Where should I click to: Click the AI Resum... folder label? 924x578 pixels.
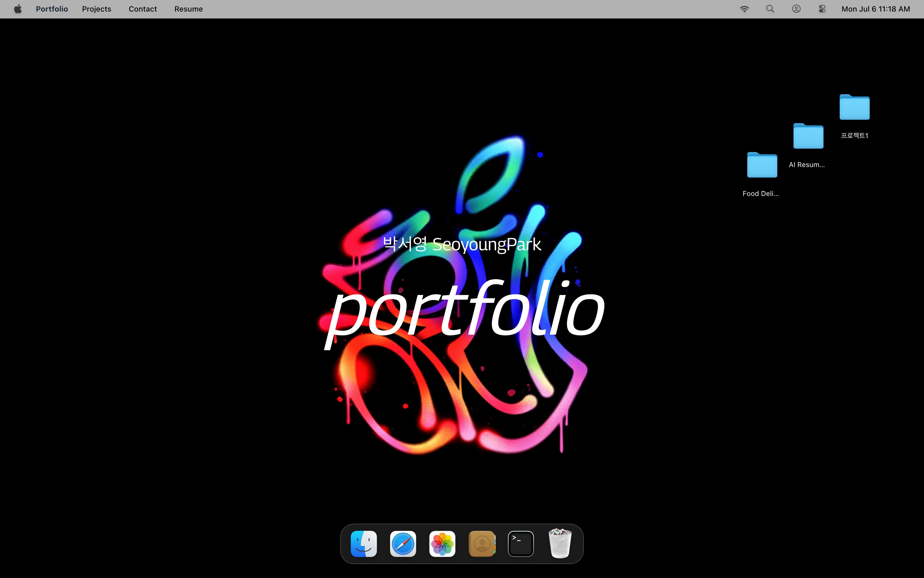[807, 165]
